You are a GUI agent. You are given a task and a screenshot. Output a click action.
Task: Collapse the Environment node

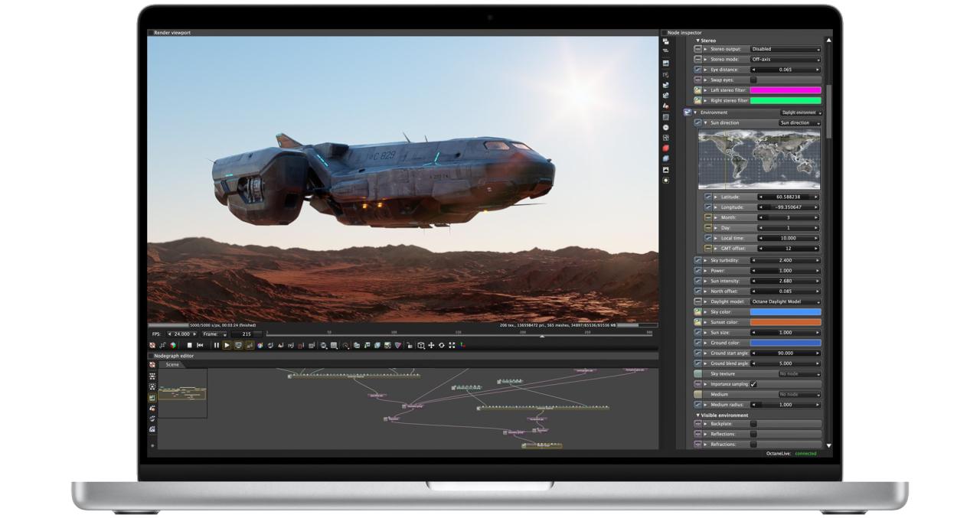(x=695, y=112)
